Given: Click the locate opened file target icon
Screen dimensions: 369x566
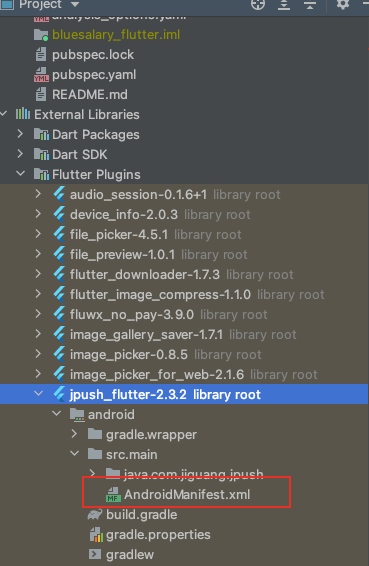Looking at the screenshot, I should pos(258,4).
